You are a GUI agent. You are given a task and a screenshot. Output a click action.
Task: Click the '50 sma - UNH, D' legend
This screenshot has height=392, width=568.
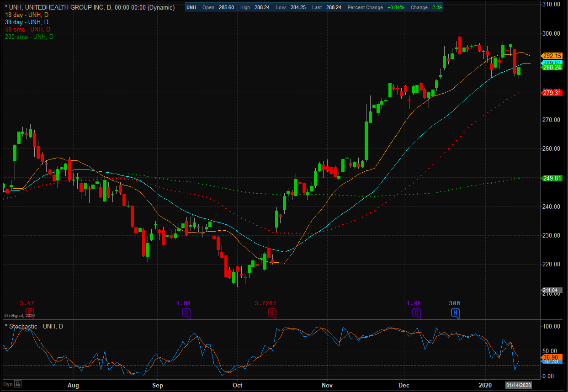tap(27, 30)
